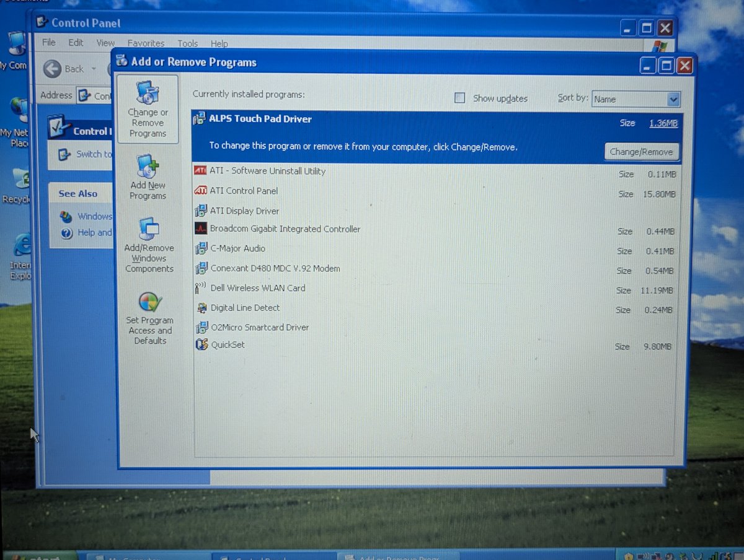Open Internet Explorer desktop icon

22,245
